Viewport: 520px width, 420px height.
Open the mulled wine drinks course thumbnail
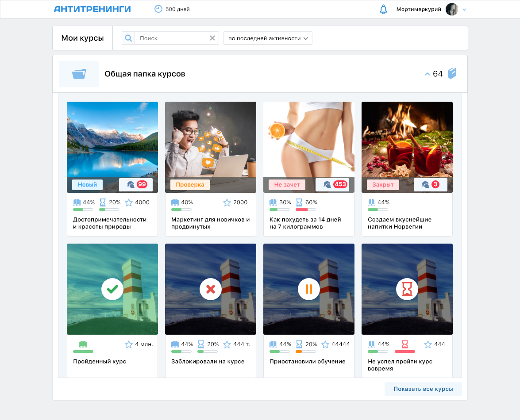(x=407, y=147)
